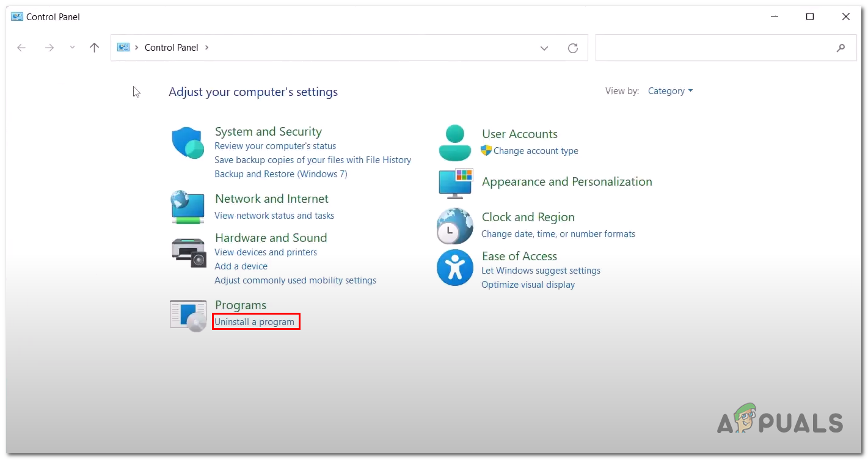Open Change account type link
The height and width of the screenshot is (460, 868).
point(536,151)
